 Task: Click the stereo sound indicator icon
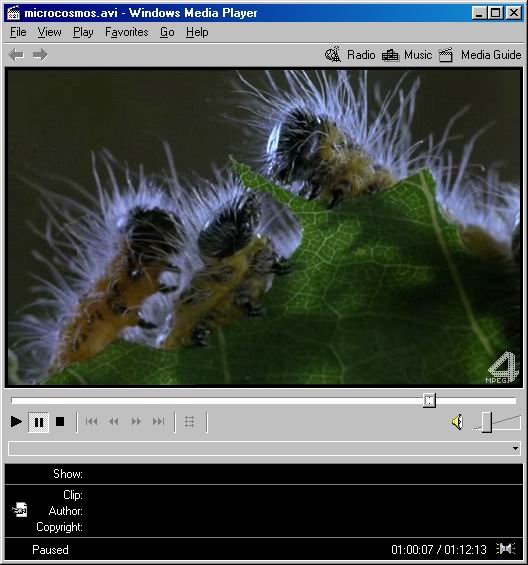click(505, 549)
